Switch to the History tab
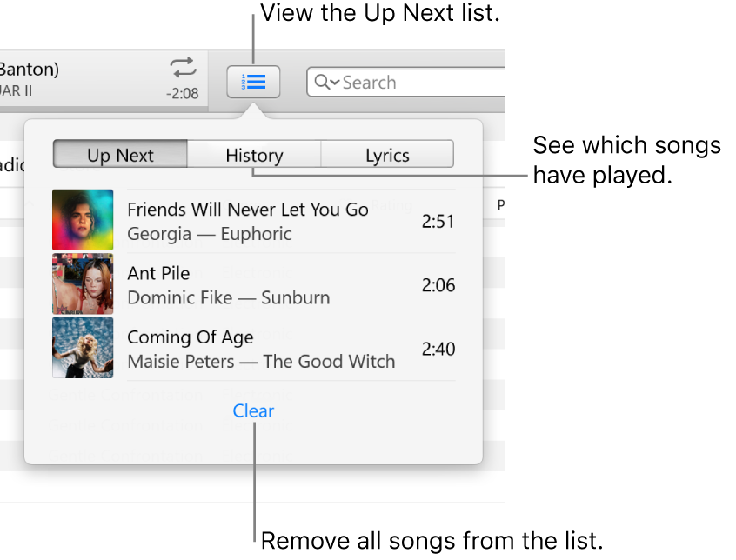Screen dimensions: 736x560 (x=253, y=155)
